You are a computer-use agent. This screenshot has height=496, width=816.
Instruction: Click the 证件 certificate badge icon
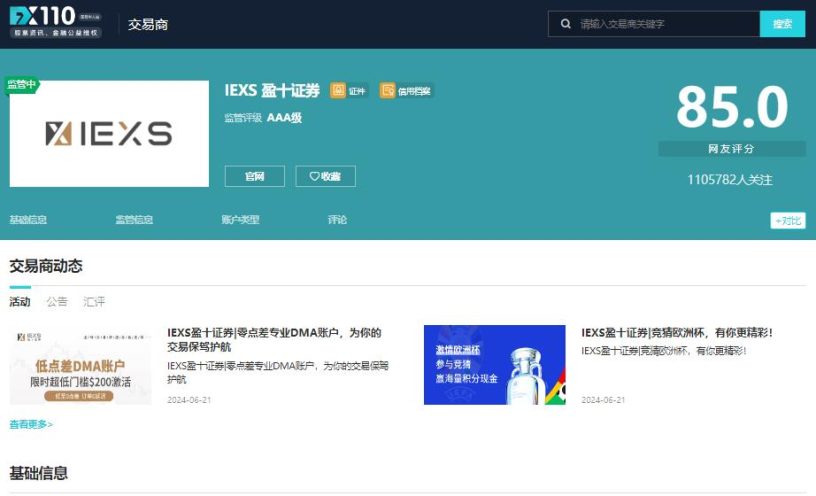[338, 91]
